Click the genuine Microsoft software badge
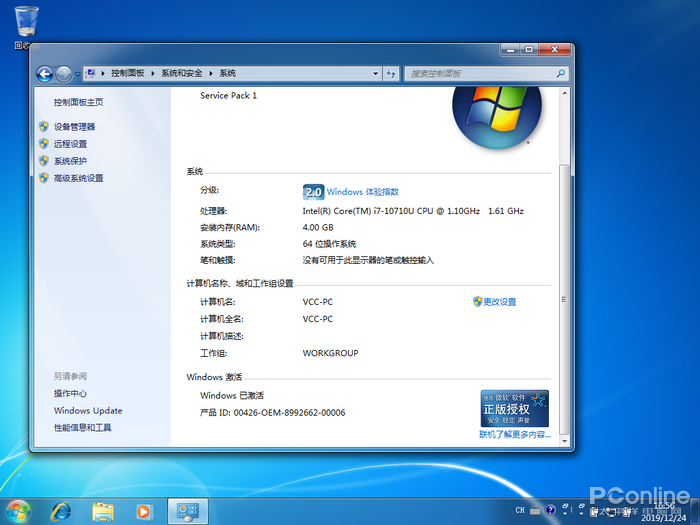 pyautogui.click(x=514, y=408)
